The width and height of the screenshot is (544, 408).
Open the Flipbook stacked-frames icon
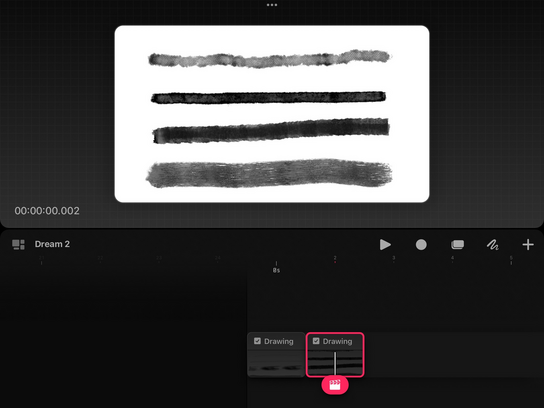click(457, 245)
